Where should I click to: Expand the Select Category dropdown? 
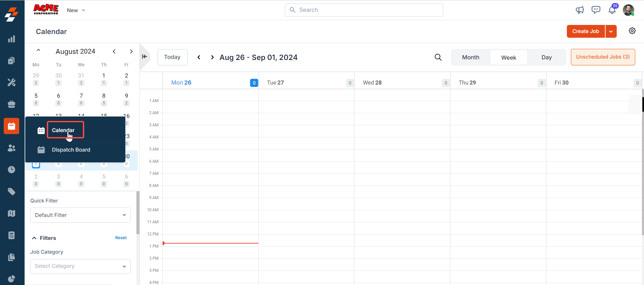pyautogui.click(x=80, y=266)
